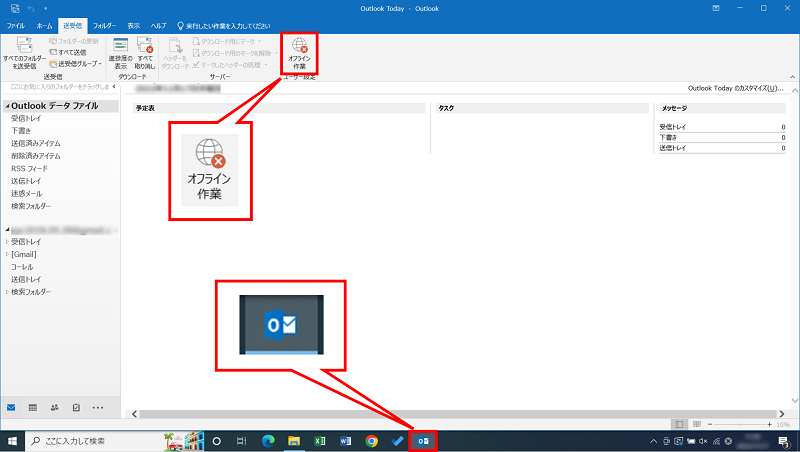Open 受信トレイ in the メッセージ list
The height and width of the screenshot is (452, 800).
click(x=672, y=127)
